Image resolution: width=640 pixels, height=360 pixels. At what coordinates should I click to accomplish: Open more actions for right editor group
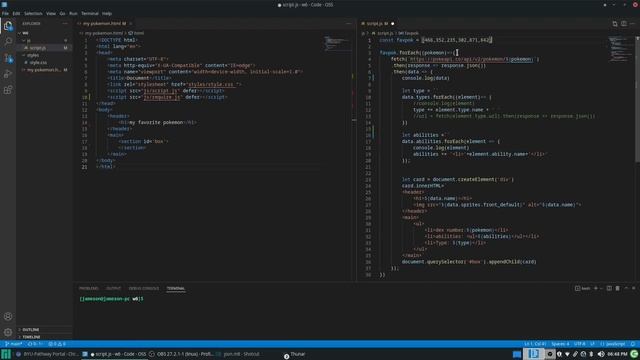632,24
